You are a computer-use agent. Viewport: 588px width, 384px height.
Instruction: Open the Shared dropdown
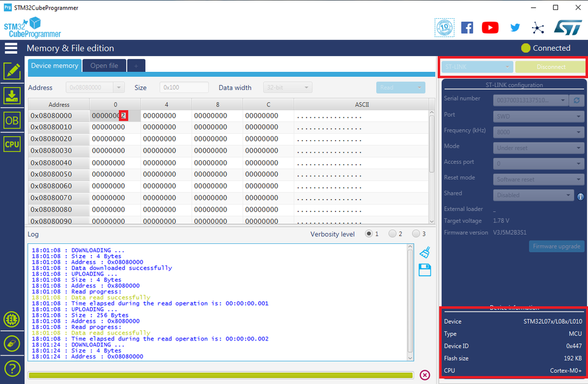(x=533, y=195)
